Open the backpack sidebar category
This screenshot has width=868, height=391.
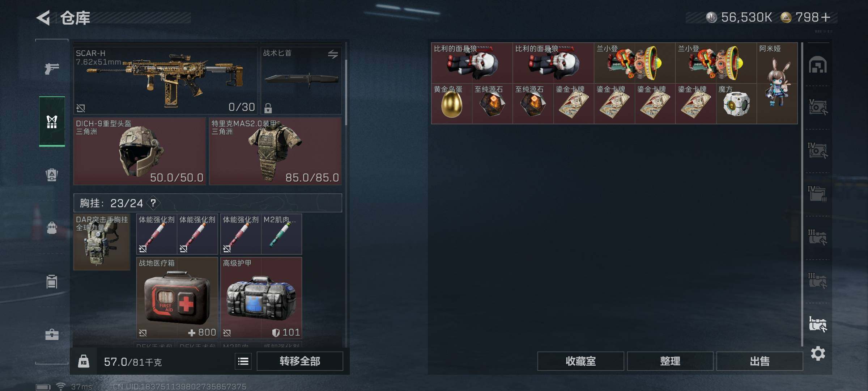click(52, 228)
